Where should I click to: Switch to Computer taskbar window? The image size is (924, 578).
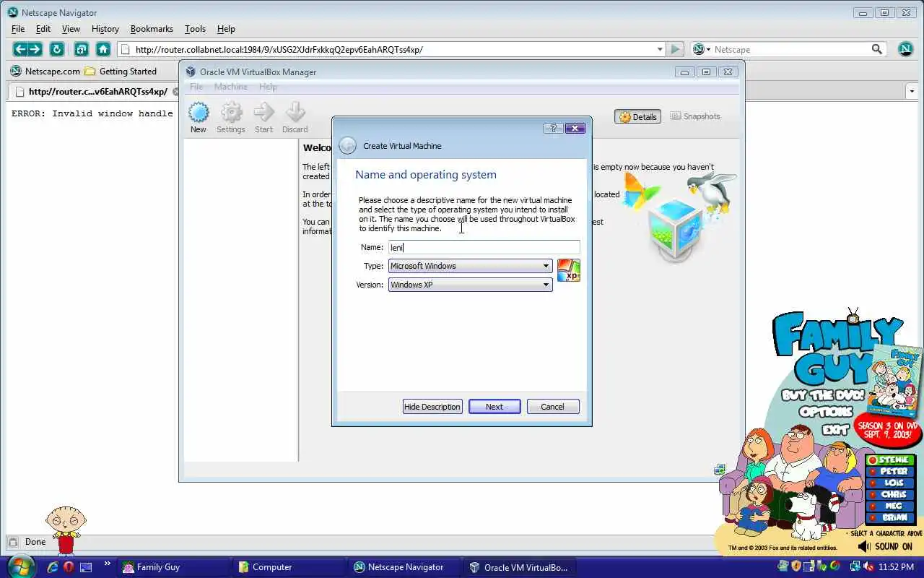[x=289, y=567]
